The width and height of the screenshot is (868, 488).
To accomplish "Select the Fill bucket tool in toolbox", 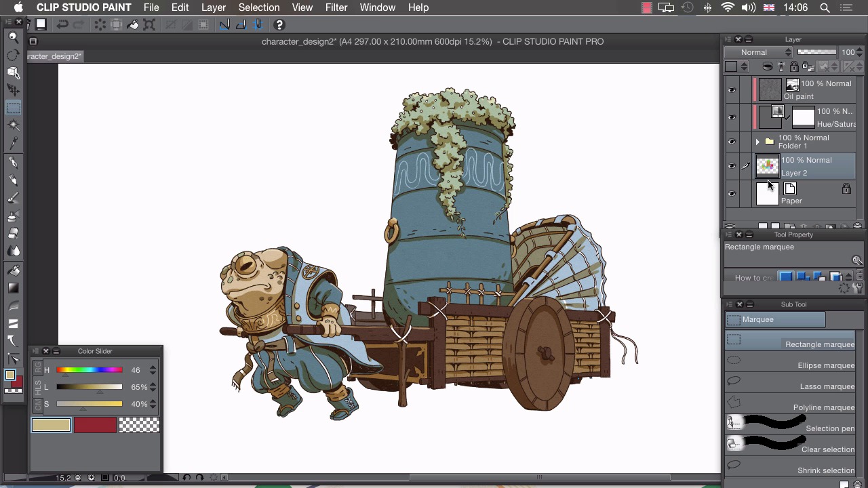I will [13, 270].
